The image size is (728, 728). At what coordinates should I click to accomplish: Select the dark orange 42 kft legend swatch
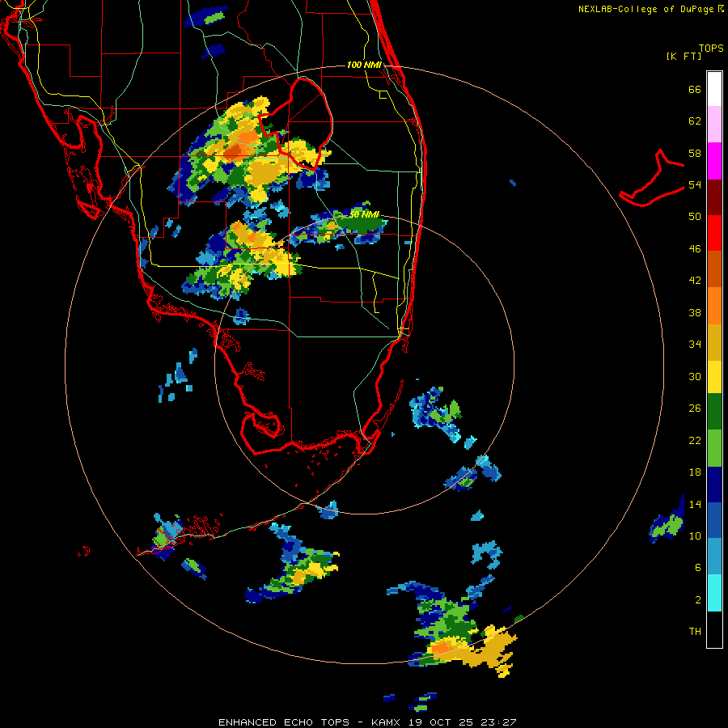click(x=714, y=269)
